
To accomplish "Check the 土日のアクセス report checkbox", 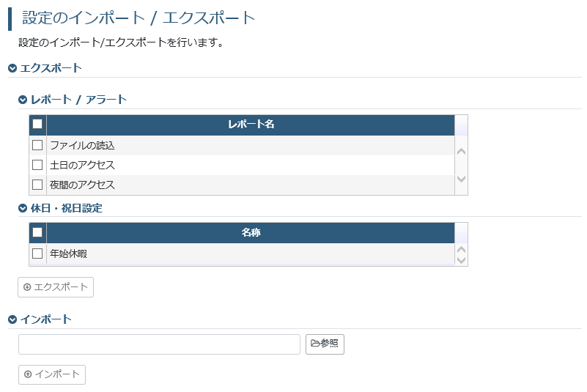I will [37, 165].
